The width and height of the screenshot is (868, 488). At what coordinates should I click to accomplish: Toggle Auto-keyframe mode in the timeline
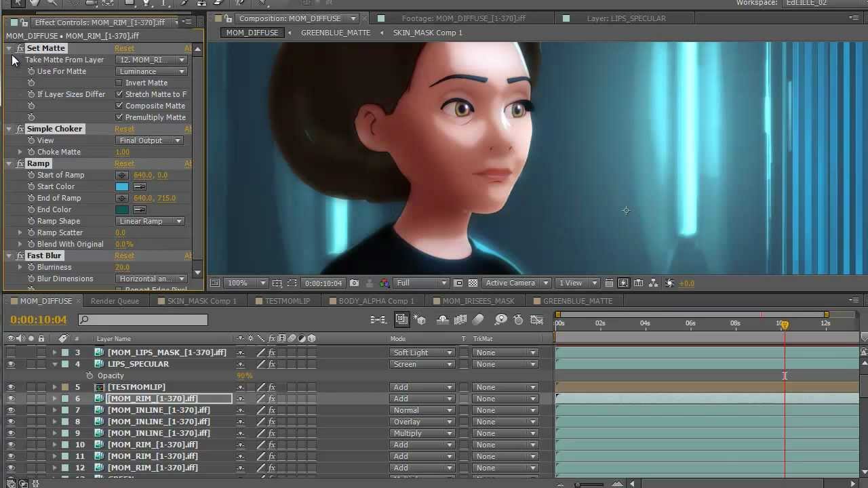click(517, 319)
